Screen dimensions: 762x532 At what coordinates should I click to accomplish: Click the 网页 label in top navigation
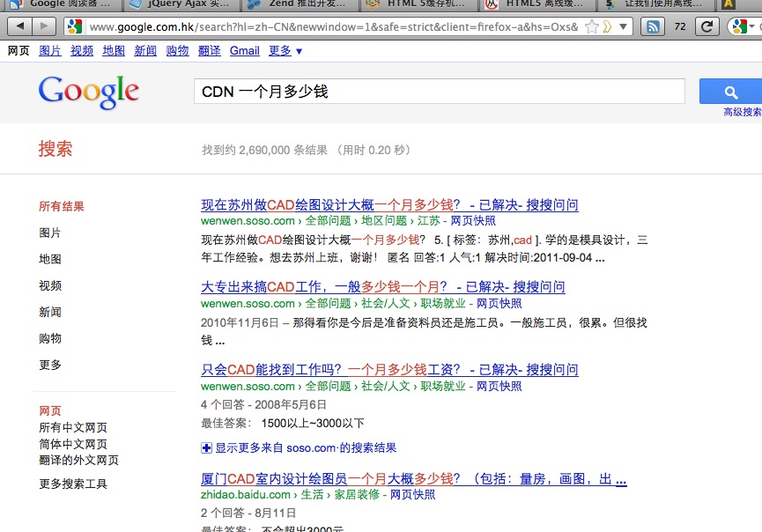click(x=18, y=50)
